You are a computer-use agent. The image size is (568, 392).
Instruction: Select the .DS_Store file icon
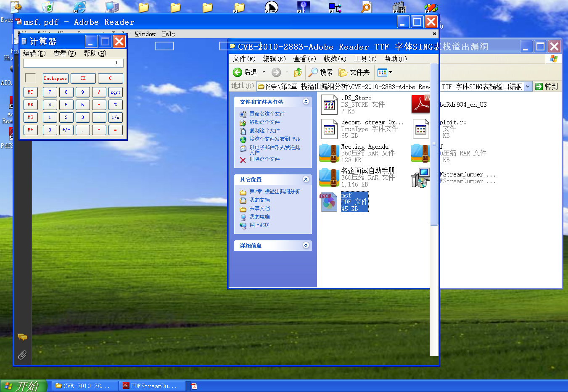[329, 104]
